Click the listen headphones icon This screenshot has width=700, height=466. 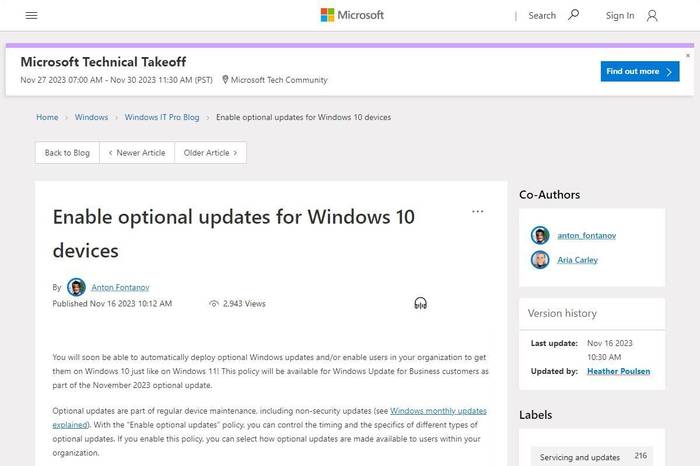coord(421,304)
